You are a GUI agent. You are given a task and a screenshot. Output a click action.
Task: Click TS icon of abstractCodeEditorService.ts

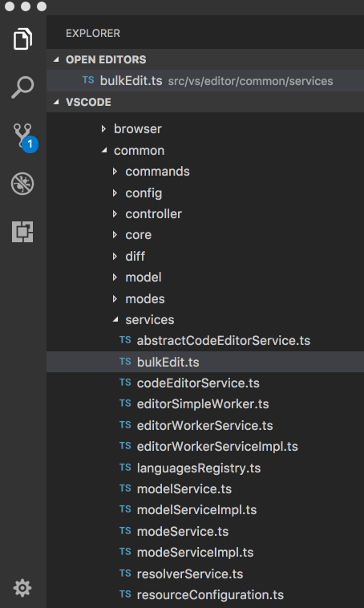tap(125, 340)
